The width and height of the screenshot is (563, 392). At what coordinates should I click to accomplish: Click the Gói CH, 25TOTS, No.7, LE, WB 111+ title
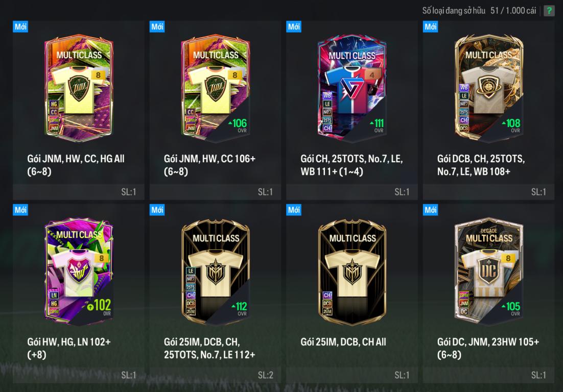click(x=351, y=165)
